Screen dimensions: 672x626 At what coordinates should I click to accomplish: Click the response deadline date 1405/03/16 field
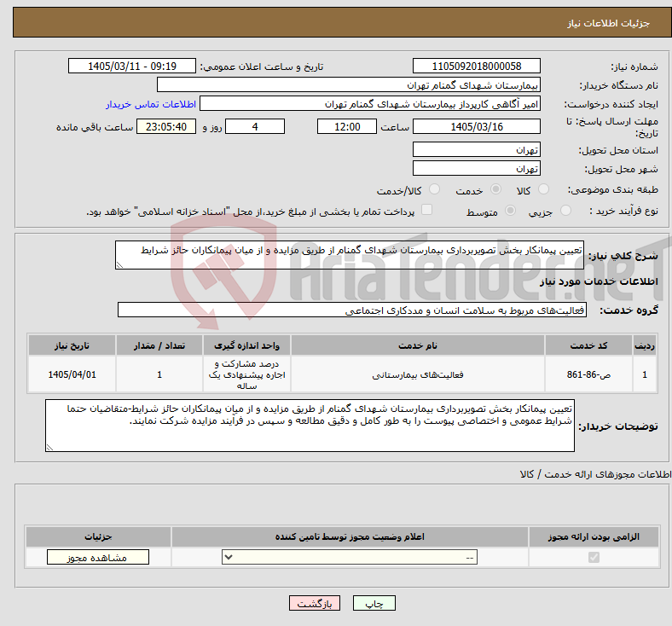tap(476, 126)
